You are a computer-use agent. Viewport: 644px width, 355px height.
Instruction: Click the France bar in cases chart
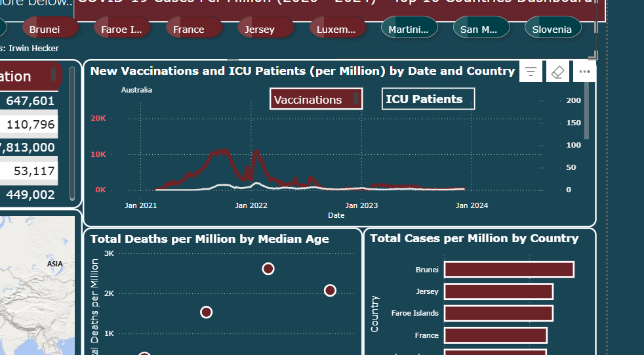coord(494,335)
